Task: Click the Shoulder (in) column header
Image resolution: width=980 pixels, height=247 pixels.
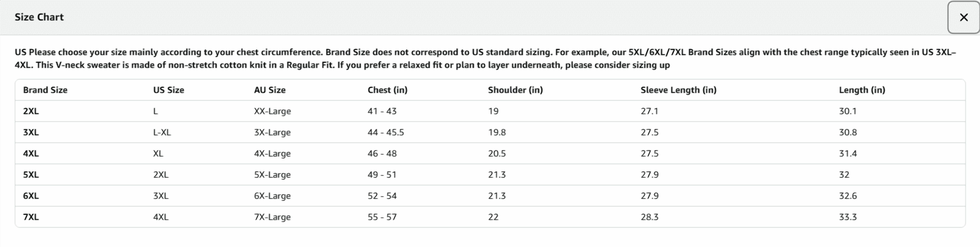Action: [515, 90]
